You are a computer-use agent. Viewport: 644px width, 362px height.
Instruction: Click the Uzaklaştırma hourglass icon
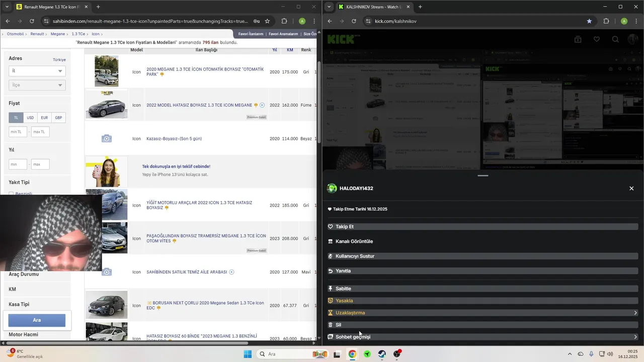(331, 313)
